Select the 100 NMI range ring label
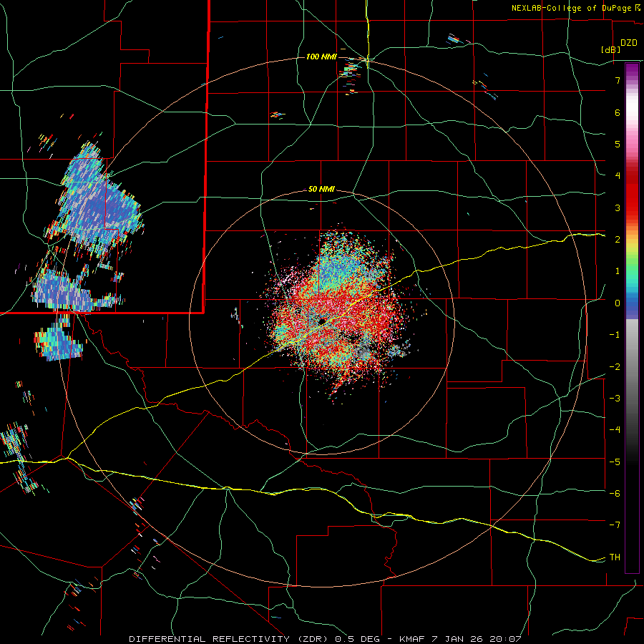 321,57
